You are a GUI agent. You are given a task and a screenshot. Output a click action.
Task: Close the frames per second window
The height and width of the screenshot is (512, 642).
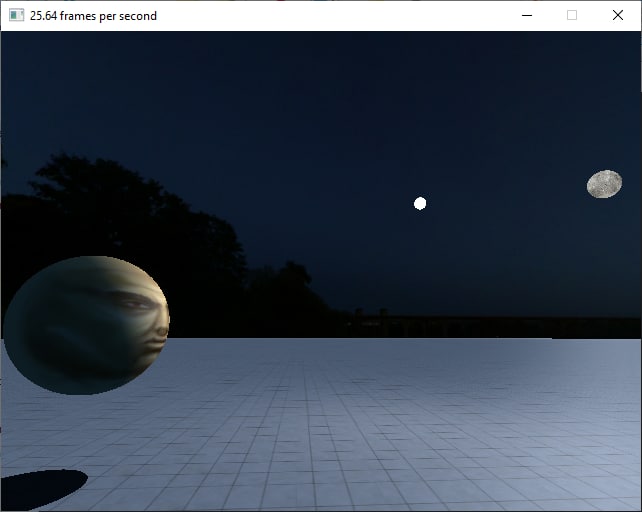point(617,16)
